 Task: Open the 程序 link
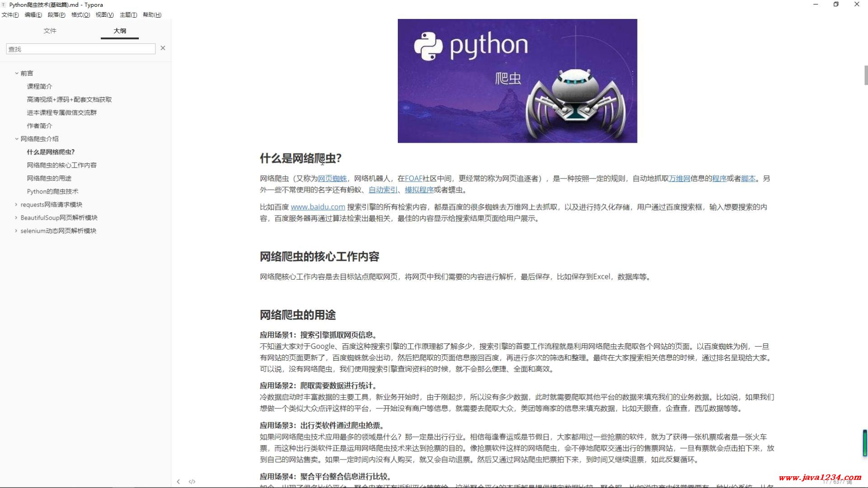(x=719, y=178)
